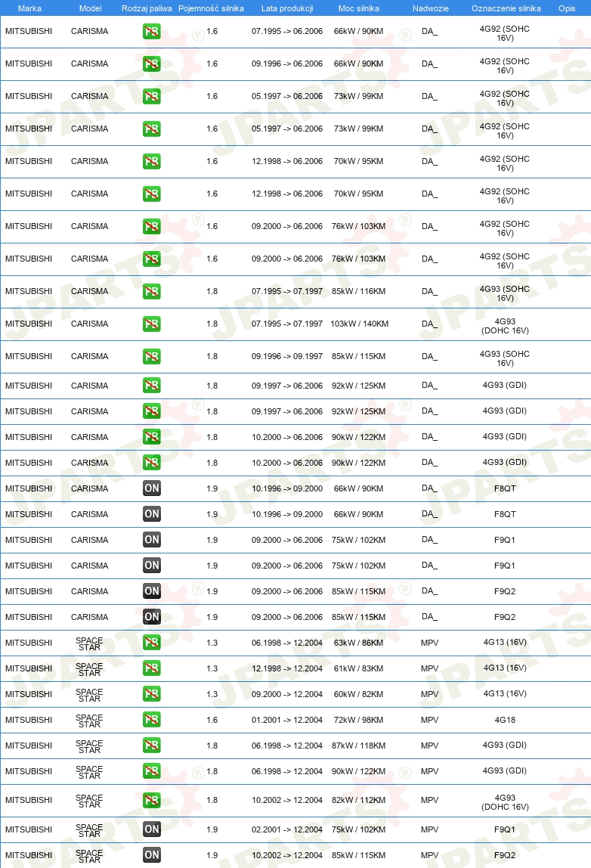
Task: Click the Oznaczenie silnika column header
Action: pos(506,8)
